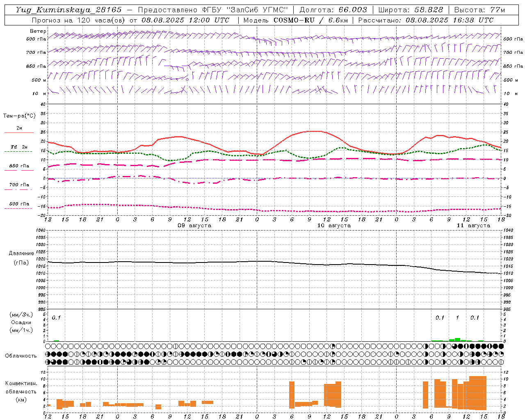Select the 500 м wind level label on the left

(39, 80)
